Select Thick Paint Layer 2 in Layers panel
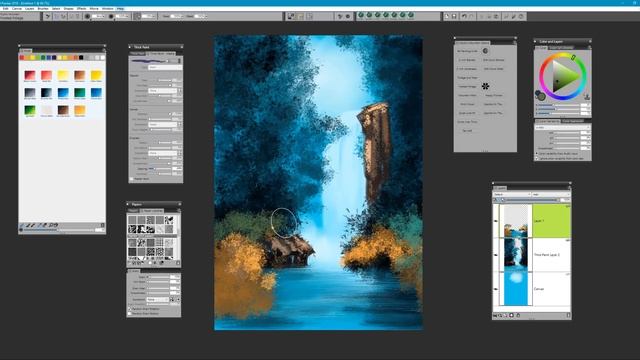The height and width of the screenshot is (360, 640). [x=551, y=255]
